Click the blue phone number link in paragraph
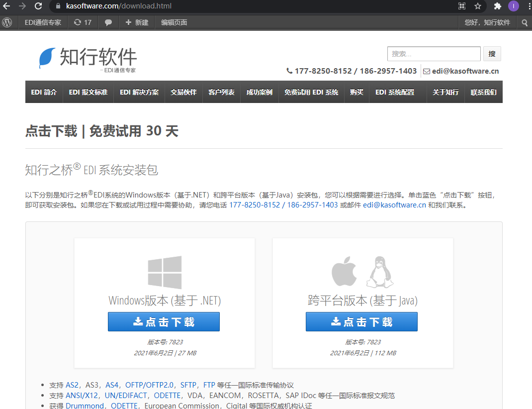Screen dimensions: 532x409 [283, 205]
